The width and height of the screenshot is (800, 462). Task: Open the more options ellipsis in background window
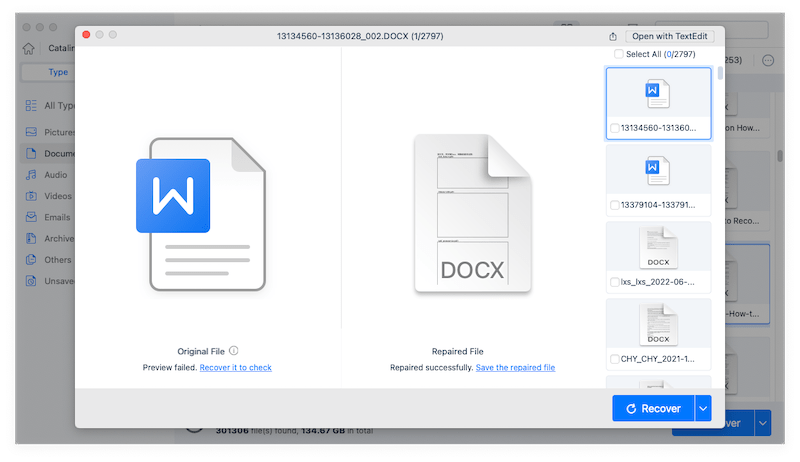point(768,61)
